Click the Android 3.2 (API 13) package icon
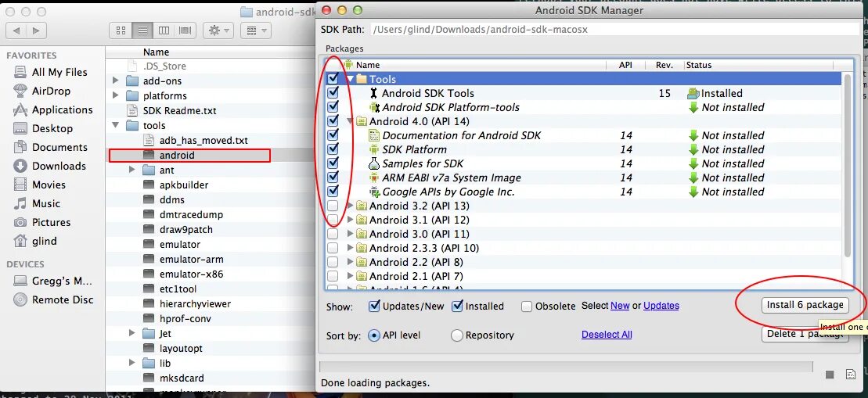The width and height of the screenshot is (868, 398). point(362,206)
